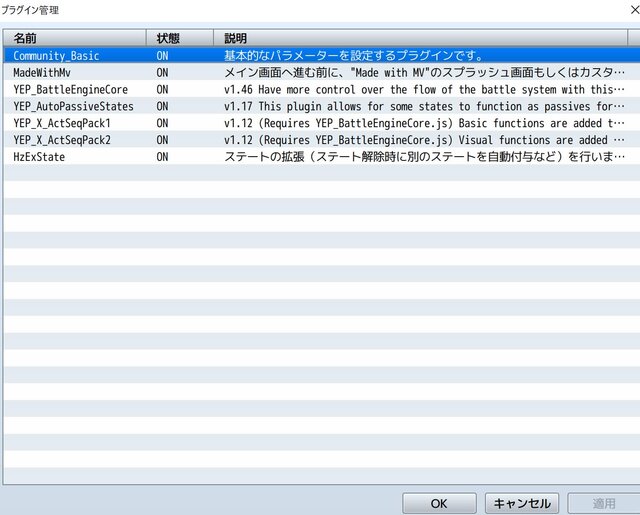640x515 pixels.
Task: Click ON status of Community_Basic
Action: (162, 55)
